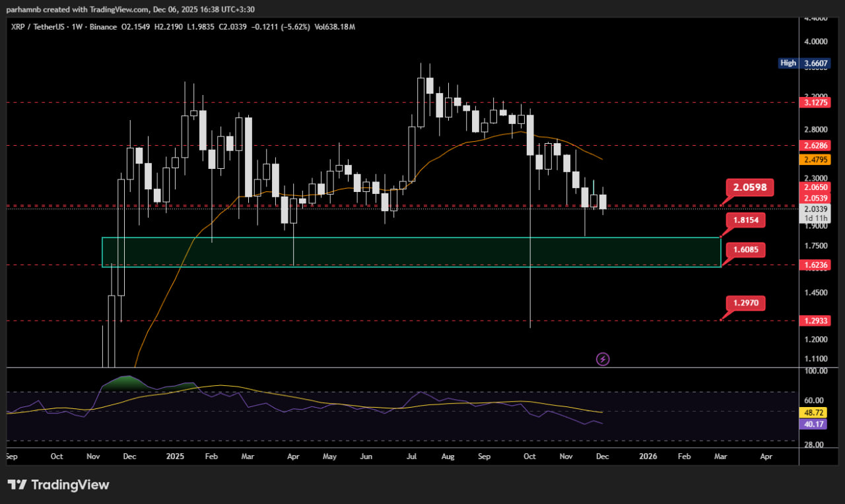
Task: Click the purple lightning bolt event icon
Action: (x=602, y=359)
